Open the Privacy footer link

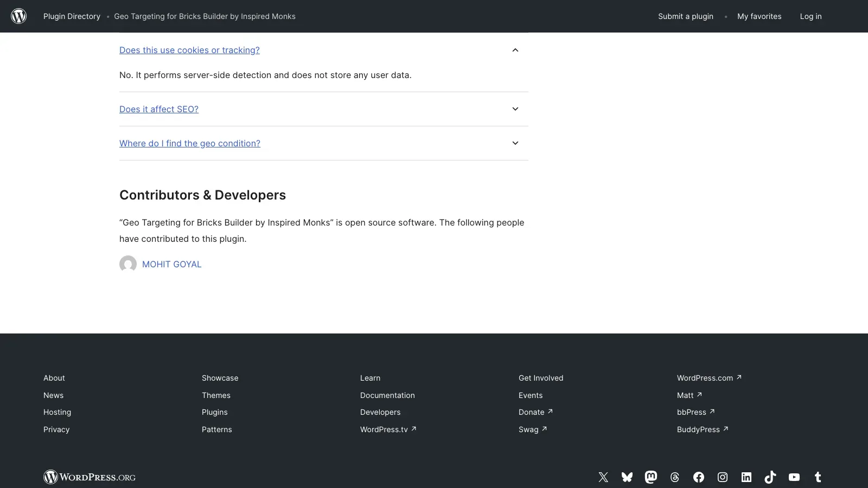pyautogui.click(x=56, y=429)
